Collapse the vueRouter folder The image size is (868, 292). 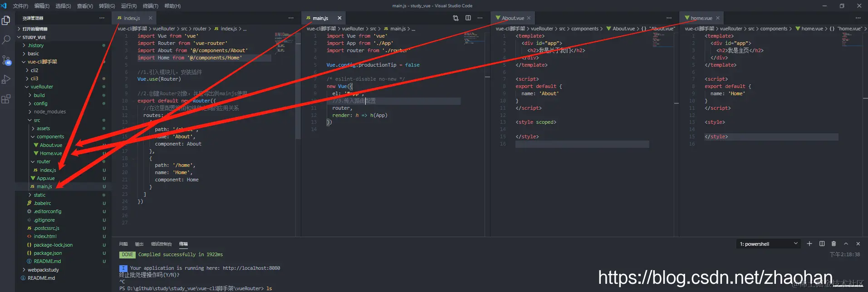click(x=63, y=87)
